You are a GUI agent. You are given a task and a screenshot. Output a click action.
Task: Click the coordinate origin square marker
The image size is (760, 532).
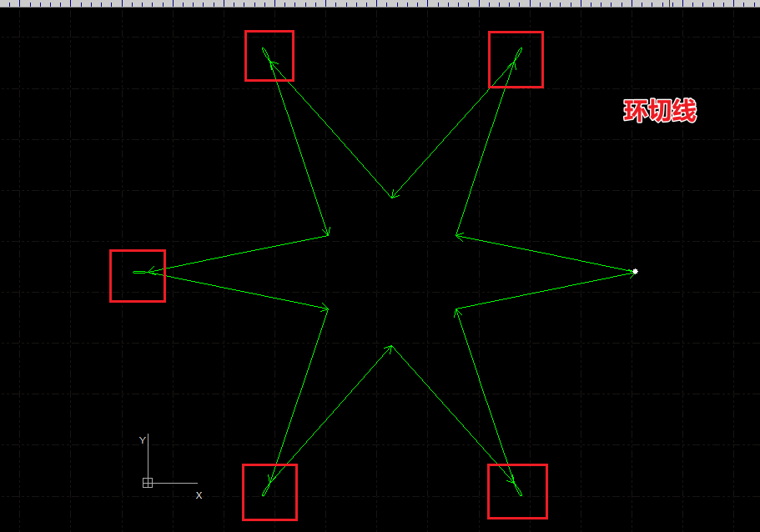[148, 483]
